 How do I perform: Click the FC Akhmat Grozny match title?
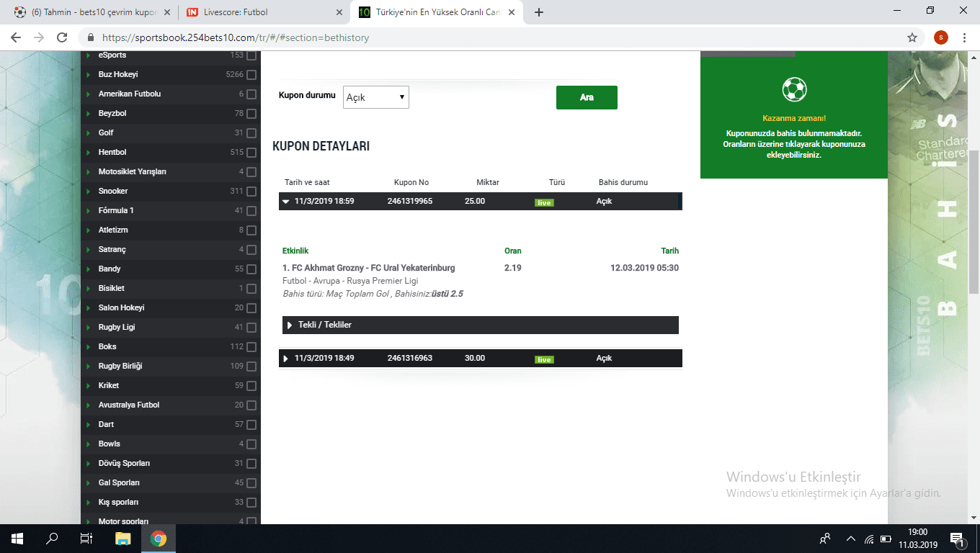pyautogui.click(x=369, y=268)
